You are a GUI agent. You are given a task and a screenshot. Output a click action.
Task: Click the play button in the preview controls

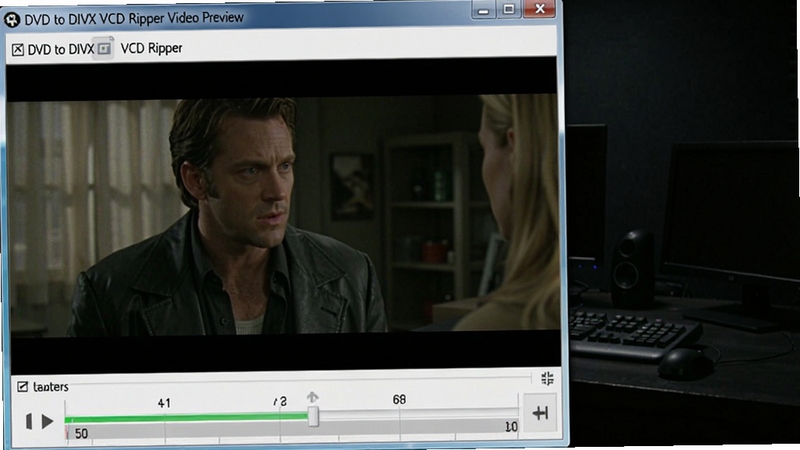47,421
